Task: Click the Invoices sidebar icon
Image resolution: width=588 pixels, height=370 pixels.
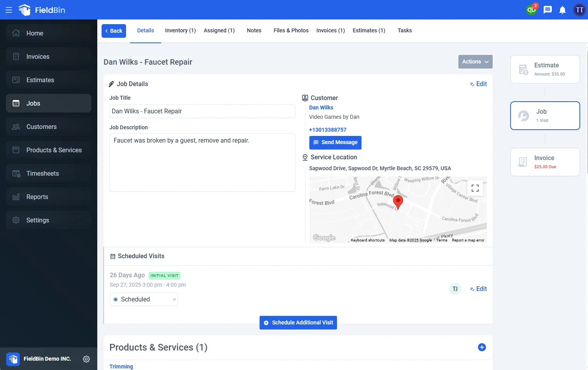Action: tap(16, 56)
